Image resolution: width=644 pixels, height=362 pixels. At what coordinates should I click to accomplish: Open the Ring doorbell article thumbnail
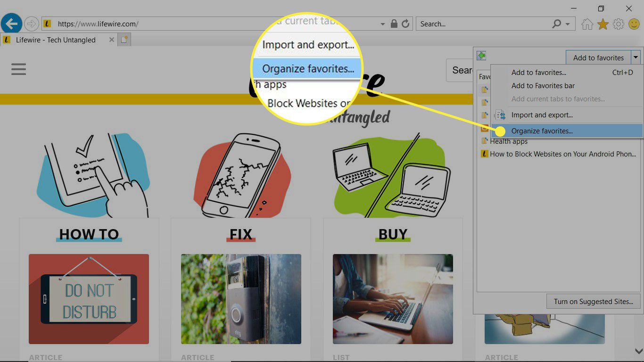241,299
